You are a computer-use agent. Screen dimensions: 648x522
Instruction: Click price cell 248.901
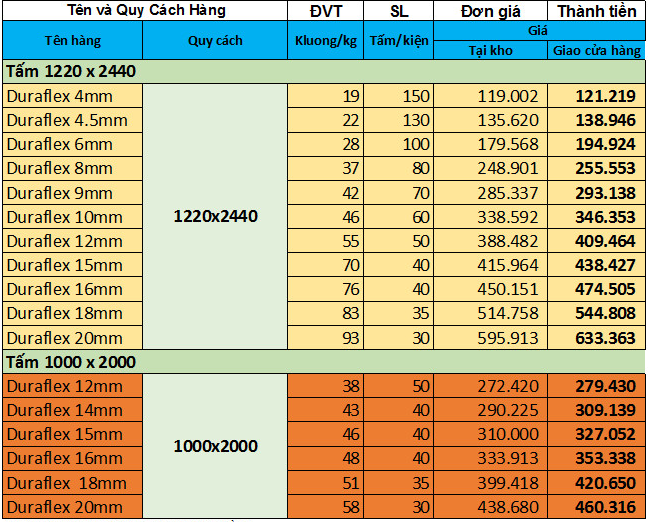[x=491, y=168]
